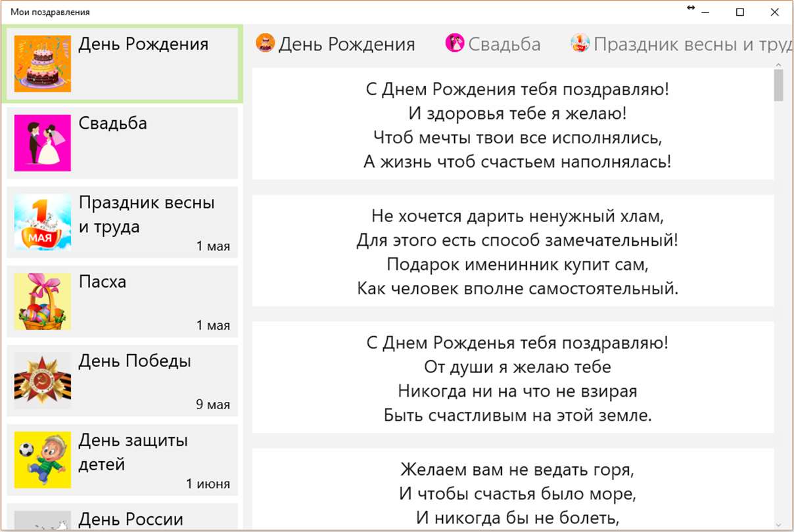Select День Рождения sidebar title text
This screenshot has width=794, height=532.
pos(143,44)
